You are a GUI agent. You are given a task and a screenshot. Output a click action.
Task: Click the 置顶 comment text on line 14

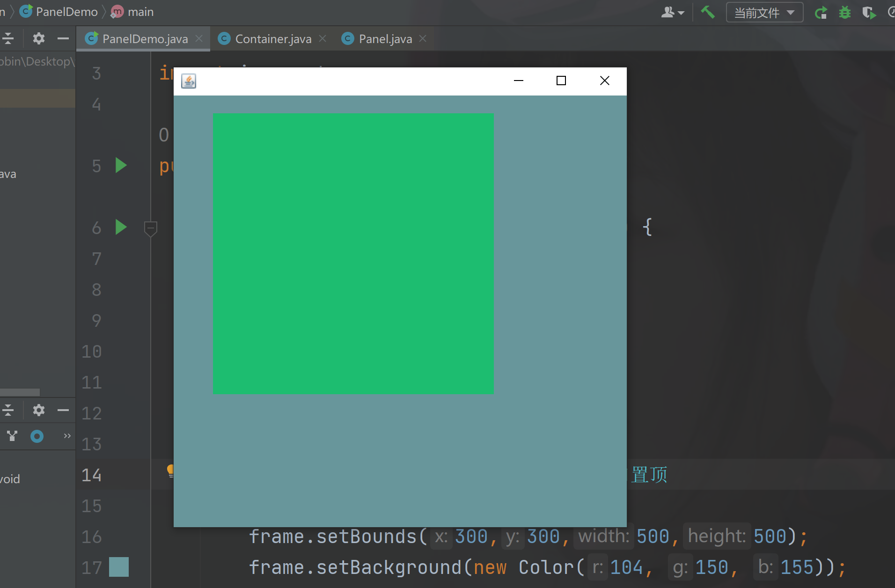pyautogui.click(x=649, y=475)
